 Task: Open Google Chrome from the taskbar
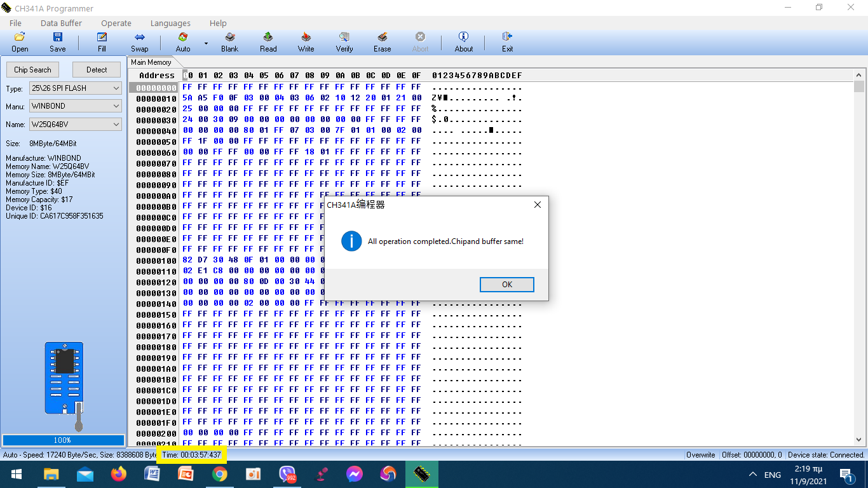tap(219, 474)
